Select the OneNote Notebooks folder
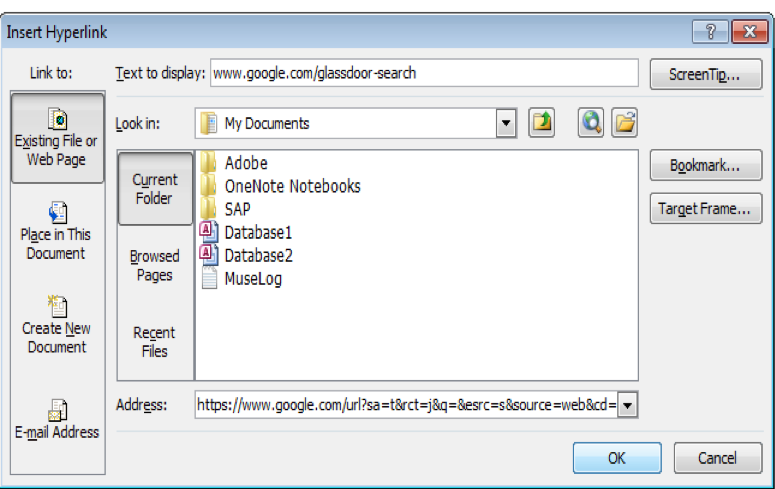 pos(292,186)
